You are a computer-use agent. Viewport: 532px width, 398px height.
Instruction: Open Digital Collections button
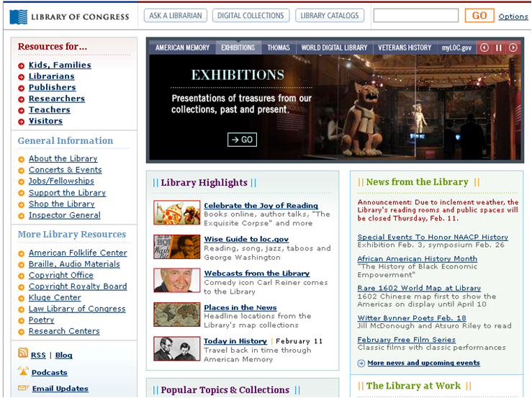pyautogui.click(x=251, y=16)
